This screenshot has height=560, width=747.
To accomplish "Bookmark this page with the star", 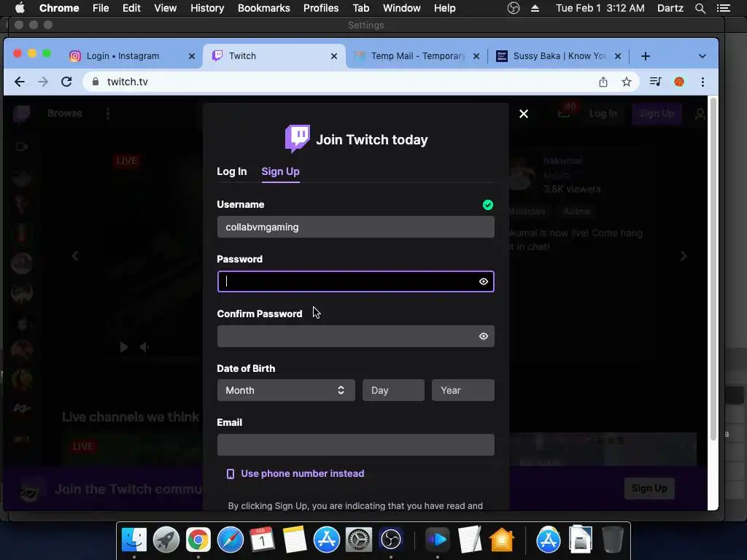I will [627, 82].
